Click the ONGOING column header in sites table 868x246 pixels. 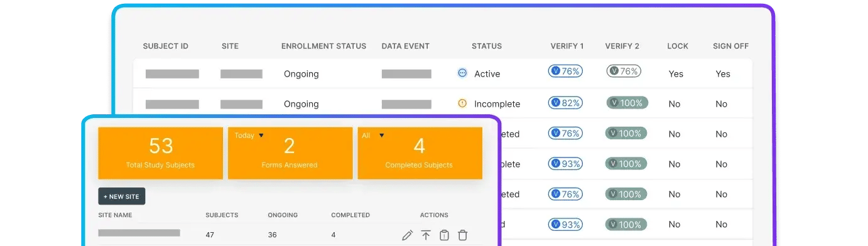283,215
